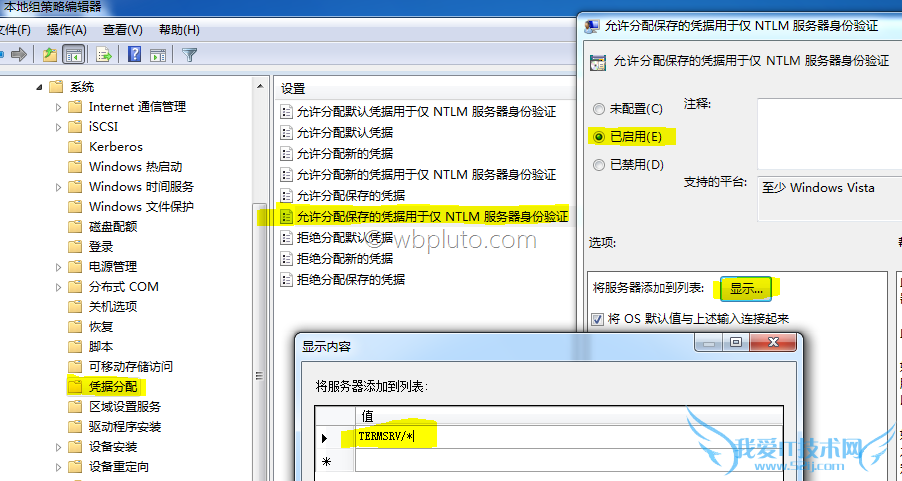Expand the 设备重定向 tree node
This screenshot has height=481, width=902.
pos(58,467)
